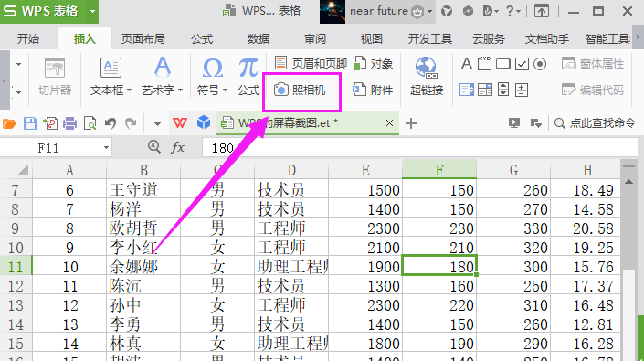The width and height of the screenshot is (644, 361).
Task: Click the Print icon in quick toolbar
Action: click(x=69, y=123)
